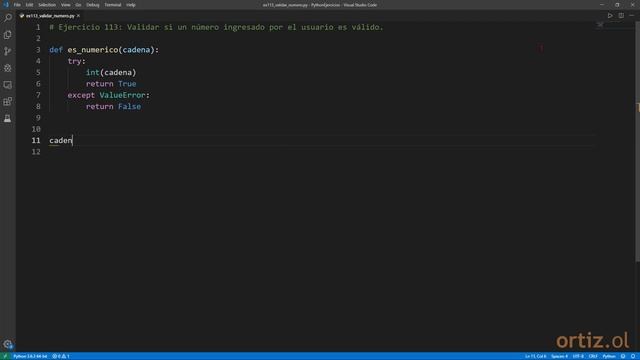Open the Test flask view

pyautogui.click(x=8, y=118)
